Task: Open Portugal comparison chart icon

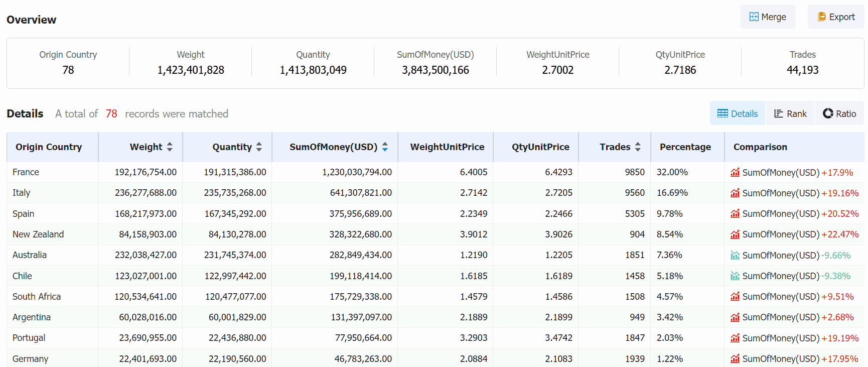Action: point(735,338)
